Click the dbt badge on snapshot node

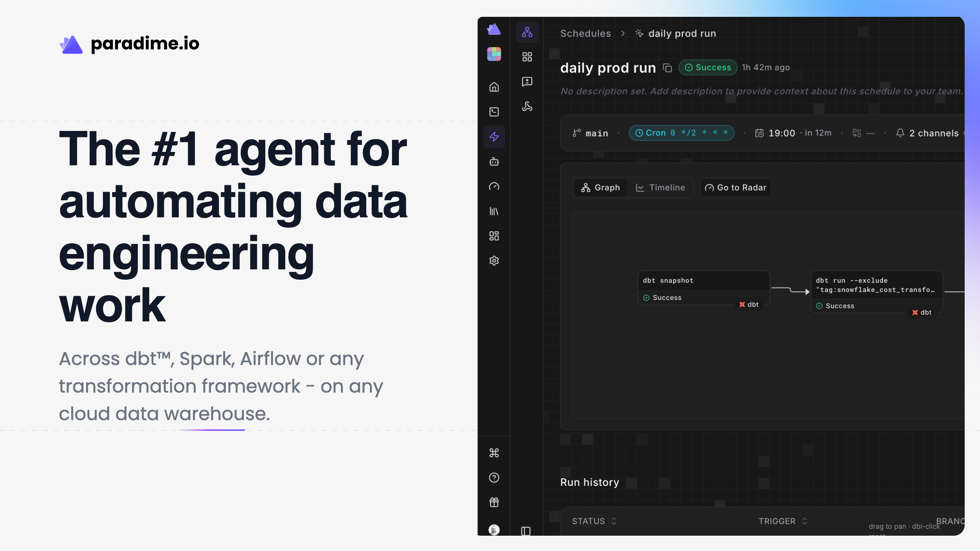coord(749,305)
